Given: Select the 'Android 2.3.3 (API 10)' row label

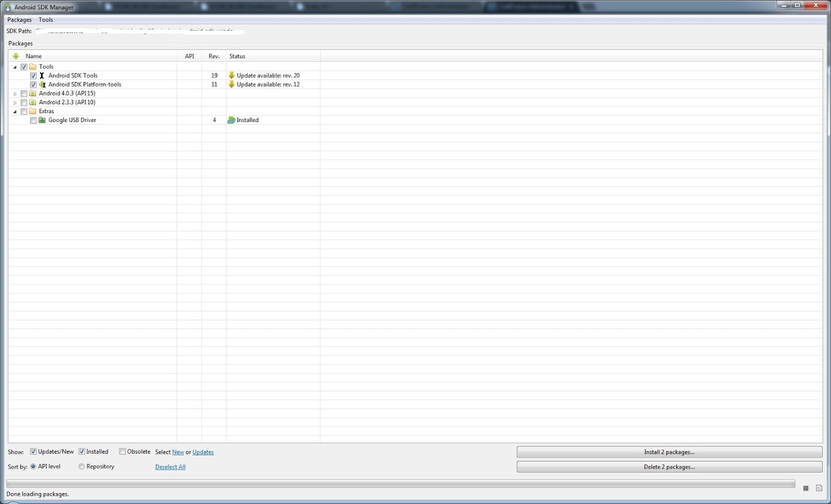Looking at the screenshot, I should click(67, 102).
